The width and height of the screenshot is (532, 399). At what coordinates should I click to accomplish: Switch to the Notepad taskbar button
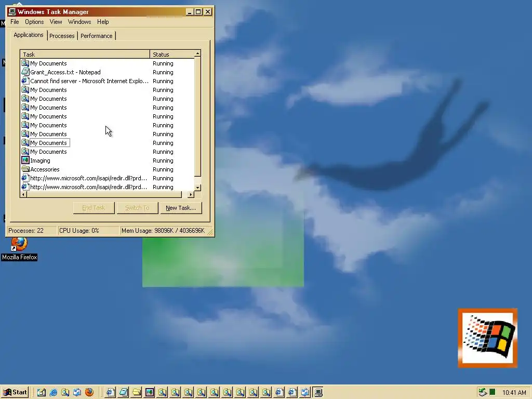click(124, 393)
